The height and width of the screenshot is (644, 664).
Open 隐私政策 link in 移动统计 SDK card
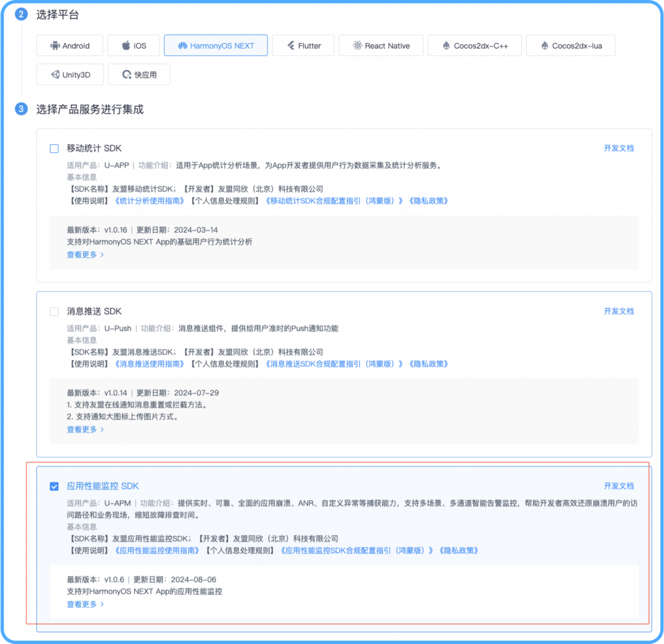tap(428, 201)
